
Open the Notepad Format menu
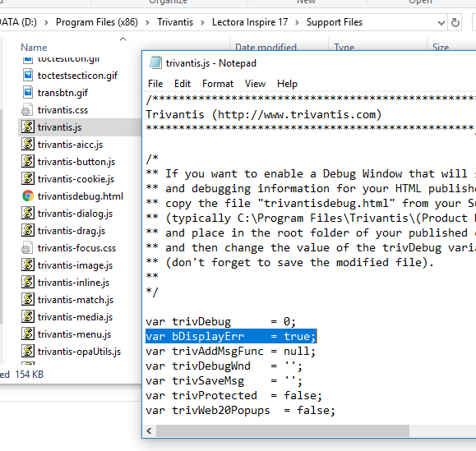pyautogui.click(x=218, y=84)
